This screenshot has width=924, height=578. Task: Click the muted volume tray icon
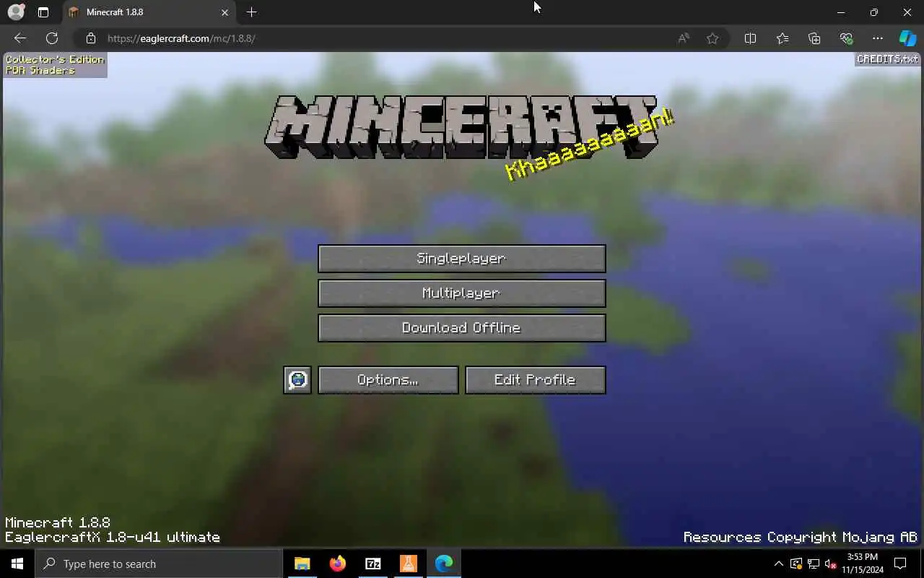point(830,564)
